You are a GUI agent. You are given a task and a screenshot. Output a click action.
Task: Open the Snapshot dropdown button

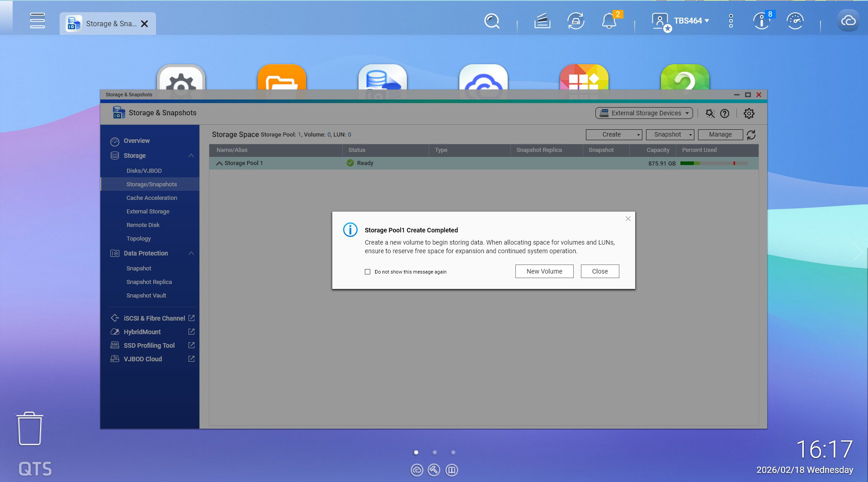click(x=670, y=135)
